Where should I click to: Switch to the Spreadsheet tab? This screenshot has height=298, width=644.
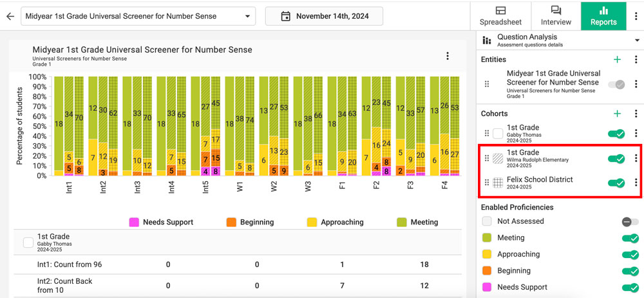pyautogui.click(x=500, y=15)
